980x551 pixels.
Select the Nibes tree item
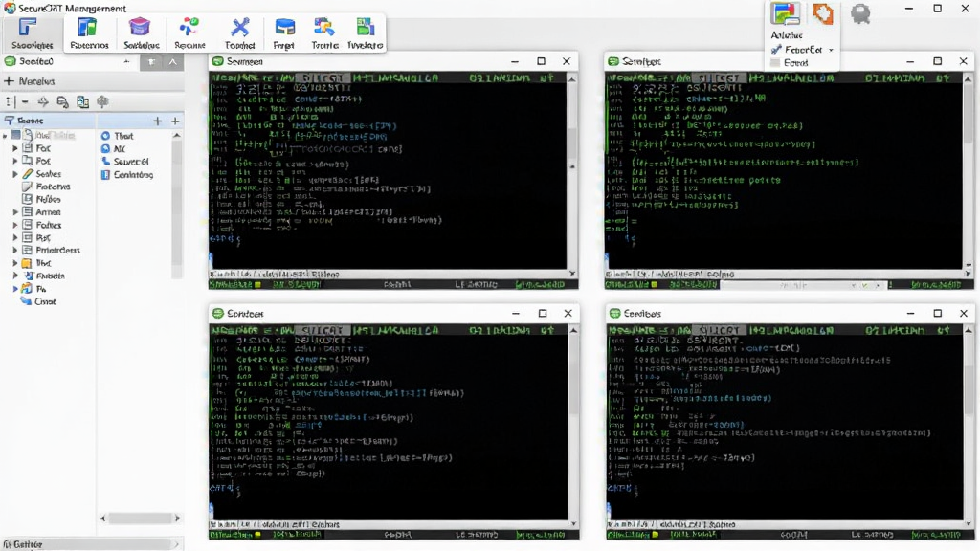(x=41, y=199)
